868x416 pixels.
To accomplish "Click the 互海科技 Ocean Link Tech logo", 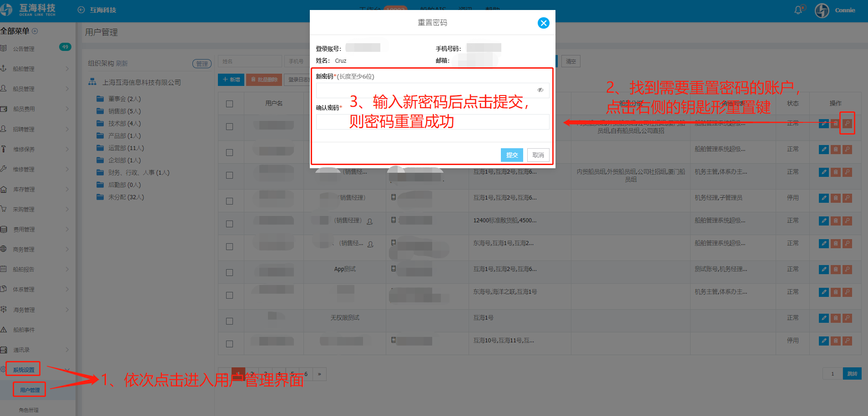I will pyautogui.click(x=28, y=10).
